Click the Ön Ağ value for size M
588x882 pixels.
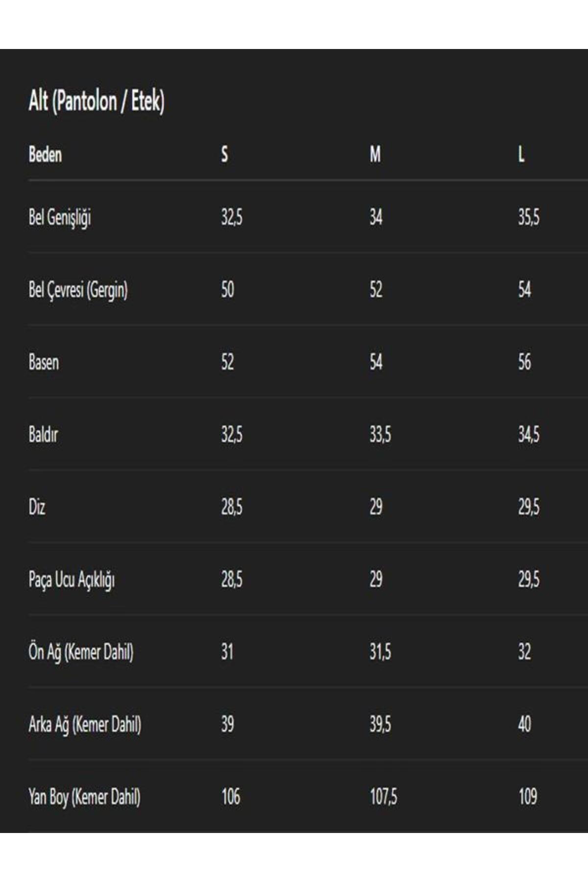380,652
